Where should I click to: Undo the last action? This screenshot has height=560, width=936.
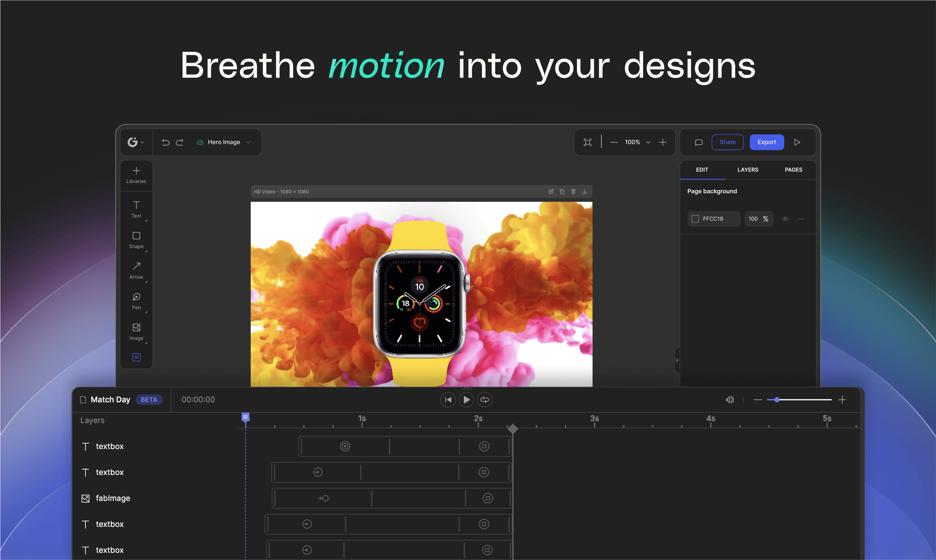166,142
